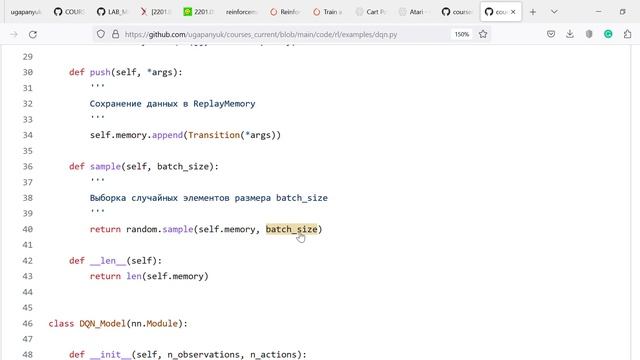
Task: Open a new browser tab
Action: [x=533, y=12]
